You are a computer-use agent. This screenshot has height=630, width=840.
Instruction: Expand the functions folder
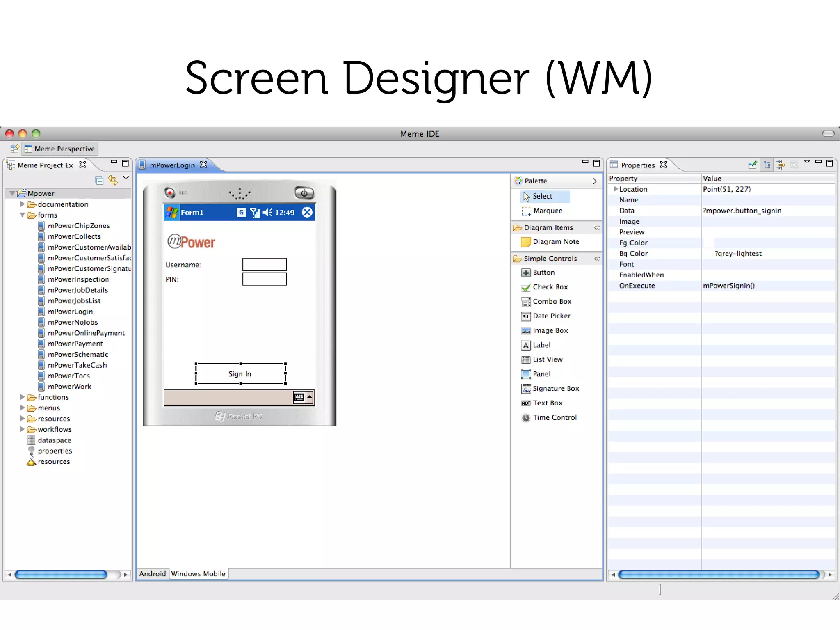(x=23, y=397)
